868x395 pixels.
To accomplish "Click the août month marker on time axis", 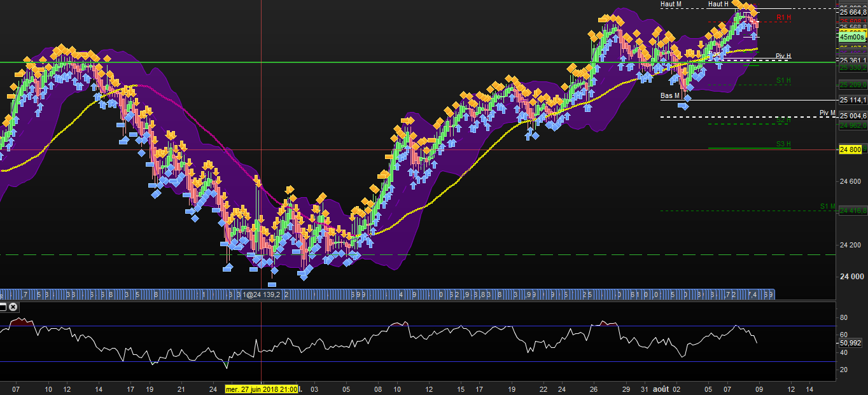I will pos(661,389).
